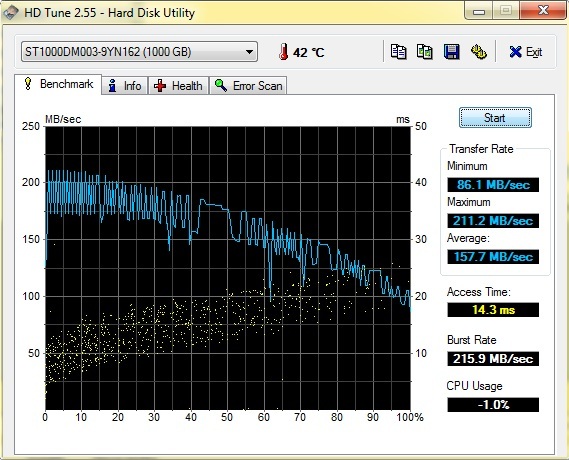Switch to the Info tab
The width and height of the screenshot is (569, 460).
(124, 86)
